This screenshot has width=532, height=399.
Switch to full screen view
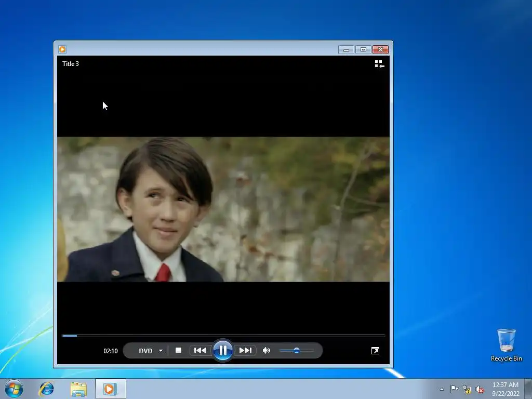[375, 351]
